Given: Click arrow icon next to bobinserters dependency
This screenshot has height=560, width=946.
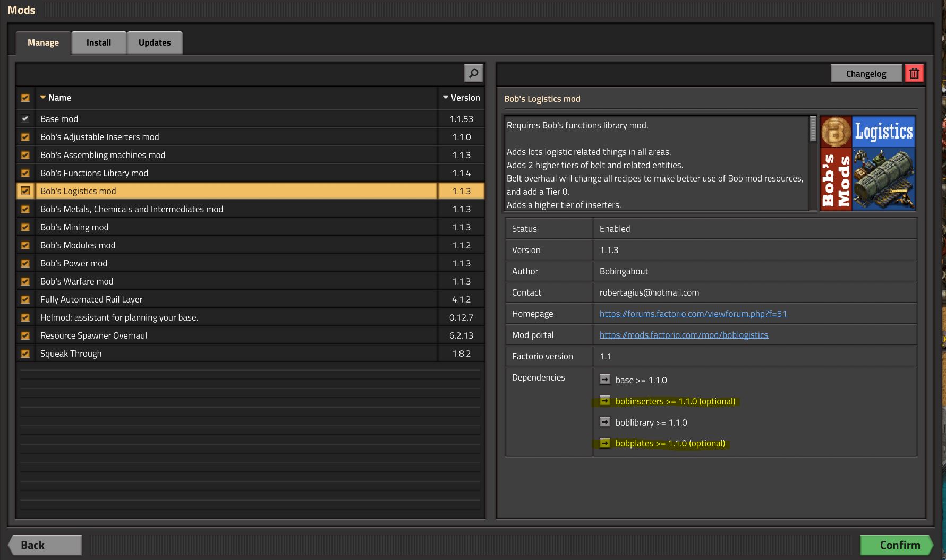Looking at the screenshot, I should [x=605, y=401].
